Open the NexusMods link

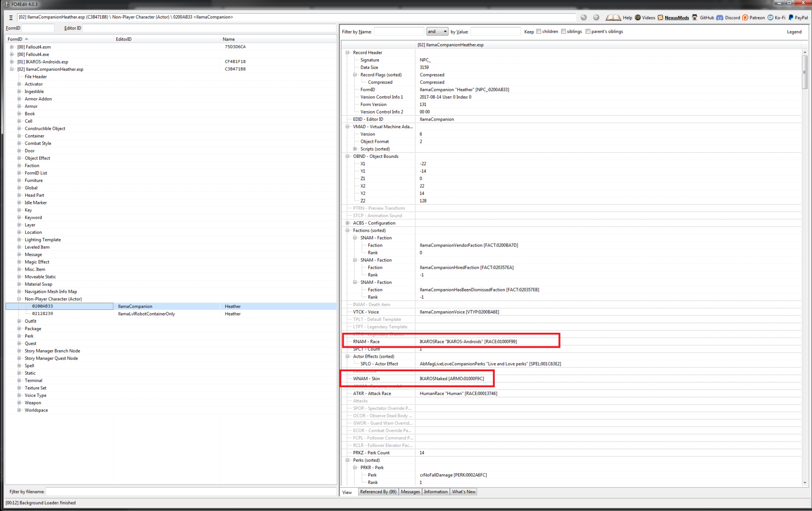pos(677,18)
